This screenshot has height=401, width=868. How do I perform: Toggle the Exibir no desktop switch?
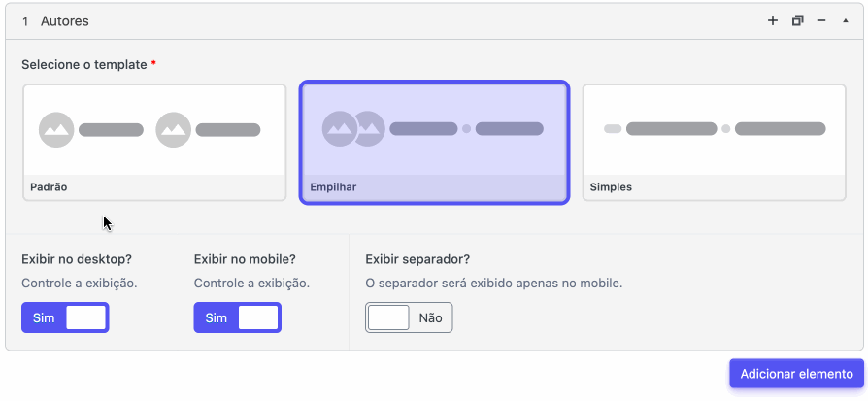[x=65, y=317]
